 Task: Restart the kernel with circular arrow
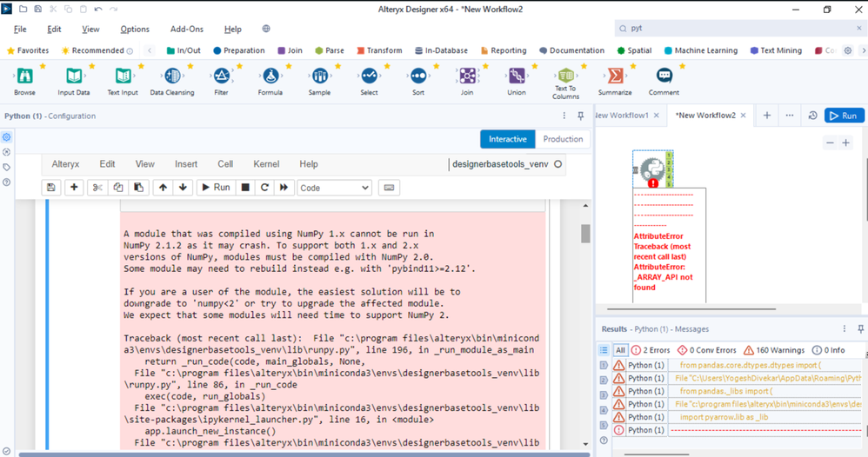(x=264, y=188)
